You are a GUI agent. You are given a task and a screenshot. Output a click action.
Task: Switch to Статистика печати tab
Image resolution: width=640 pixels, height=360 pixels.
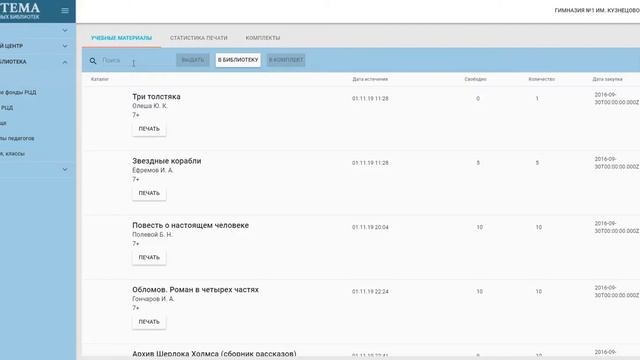pos(199,38)
